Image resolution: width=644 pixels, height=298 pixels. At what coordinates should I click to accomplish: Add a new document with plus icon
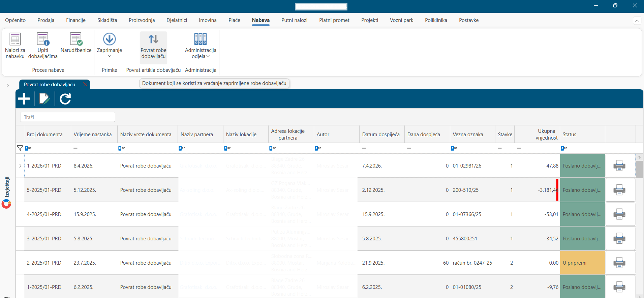[x=24, y=99]
